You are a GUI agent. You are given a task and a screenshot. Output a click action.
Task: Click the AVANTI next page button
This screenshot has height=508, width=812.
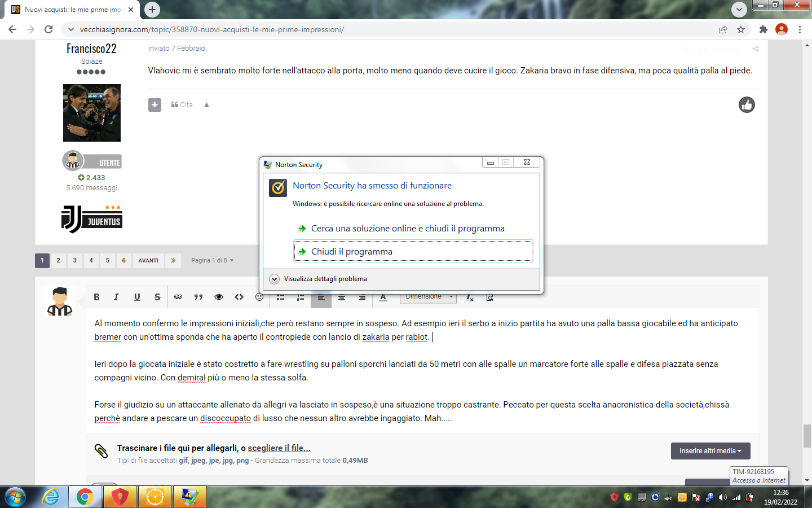[x=148, y=260]
